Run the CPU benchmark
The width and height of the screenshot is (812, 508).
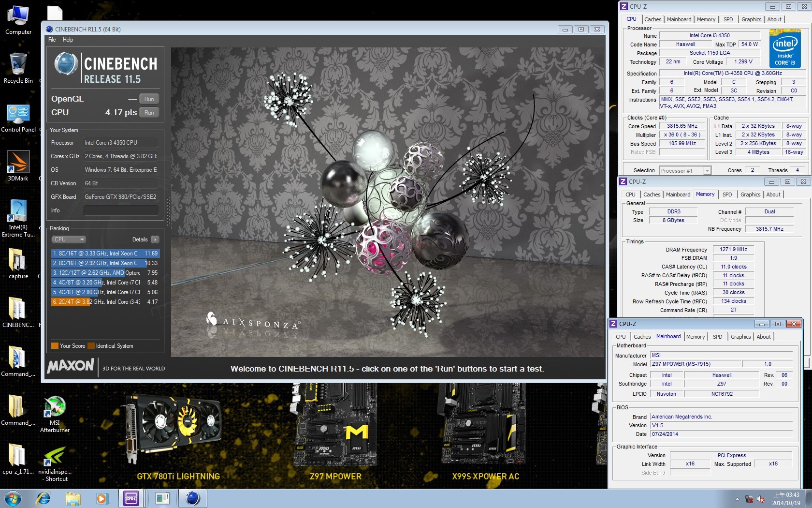(149, 113)
